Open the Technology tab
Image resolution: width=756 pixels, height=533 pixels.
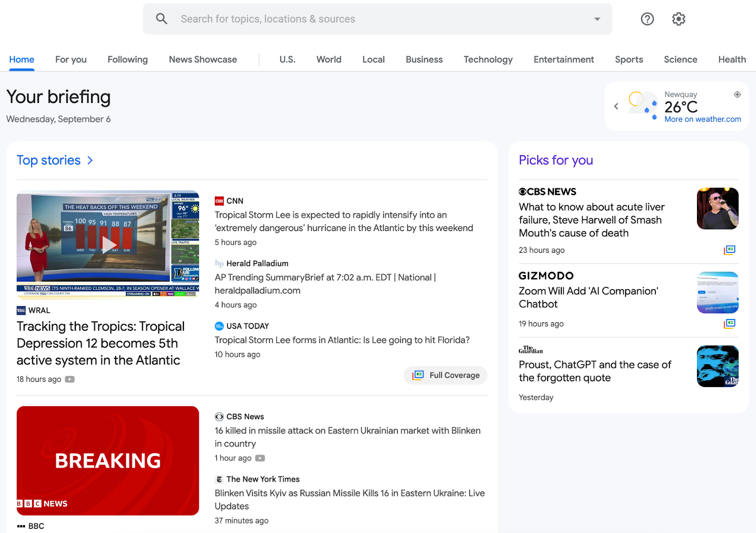(488, 60)
